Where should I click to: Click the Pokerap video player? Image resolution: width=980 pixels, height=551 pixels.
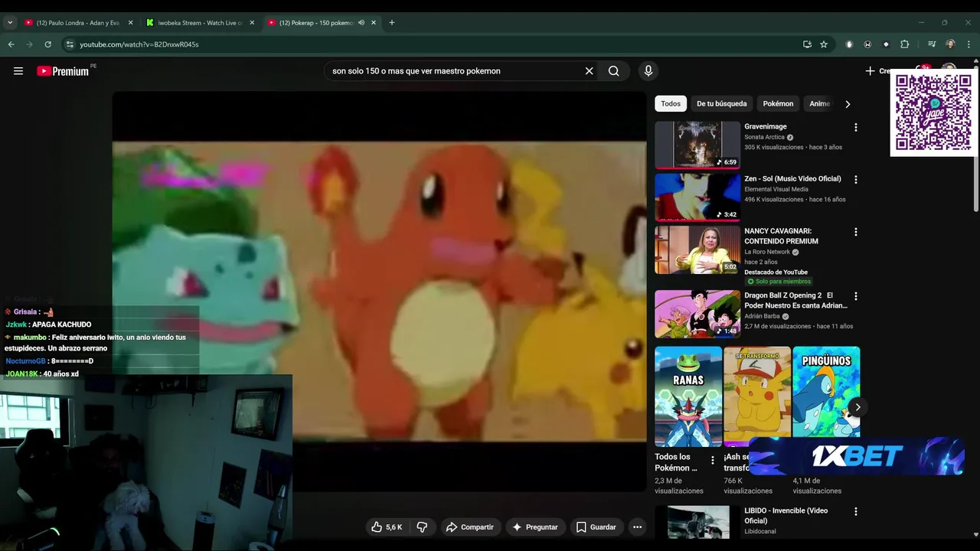tap(380, 292)
